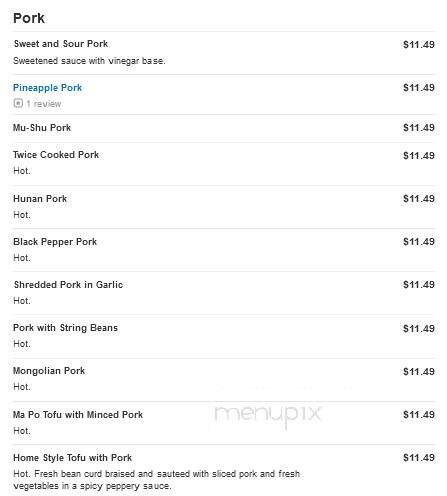Viewport: 447px width, 496px height.
Task: Choose Shredded Pork in Garlic
Action: [68, 285]
